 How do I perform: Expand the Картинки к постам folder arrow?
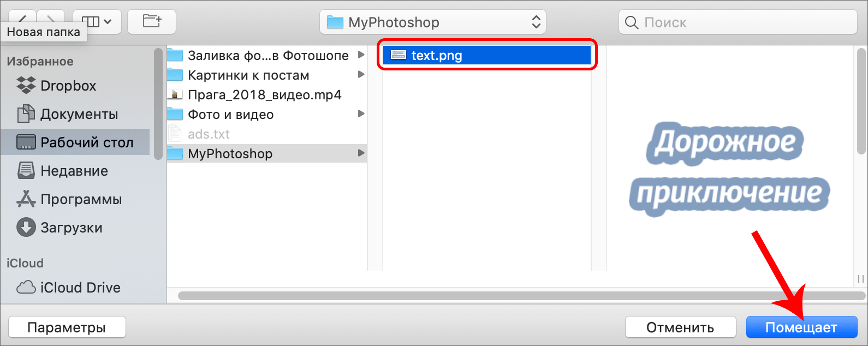coord(361,75)
